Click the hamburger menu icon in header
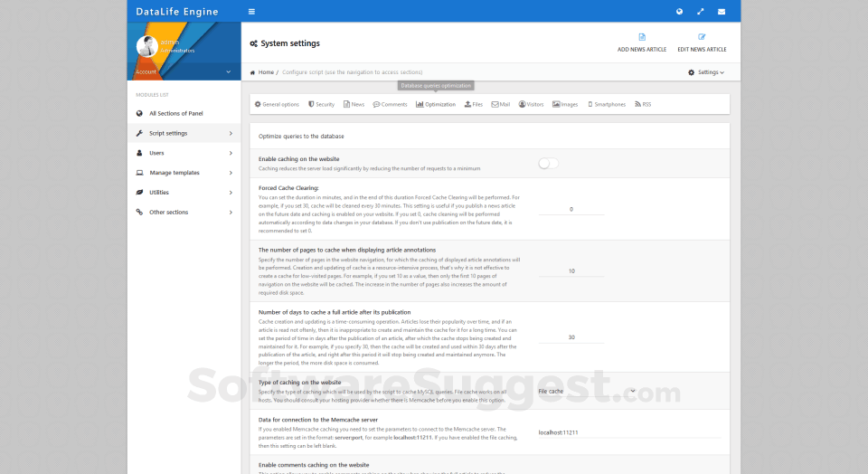Screen dimensions: 868x474 pyautogui.click(x=251, y=12)
